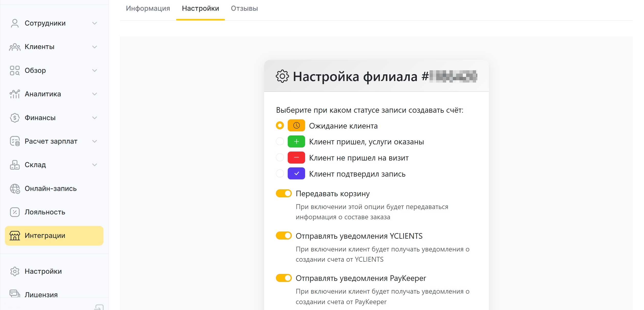The height and width of the screenshot is (310, 644).
Task: Go to Лицензия in the sidebar
Action: click(41, 294)
